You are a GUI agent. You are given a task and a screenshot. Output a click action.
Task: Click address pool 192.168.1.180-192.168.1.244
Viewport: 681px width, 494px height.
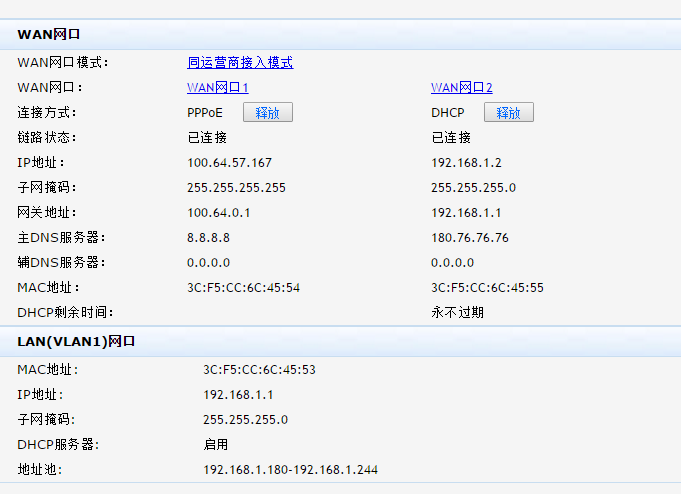[x=291, y=470]
